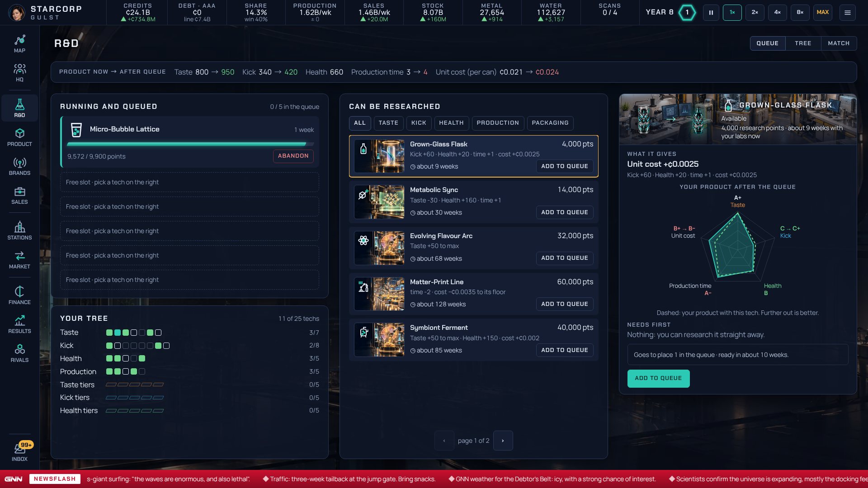Image resolution: width=868 pixels, height=488 pixels.
Task: Filter research by Production
Action: [498, 123]
